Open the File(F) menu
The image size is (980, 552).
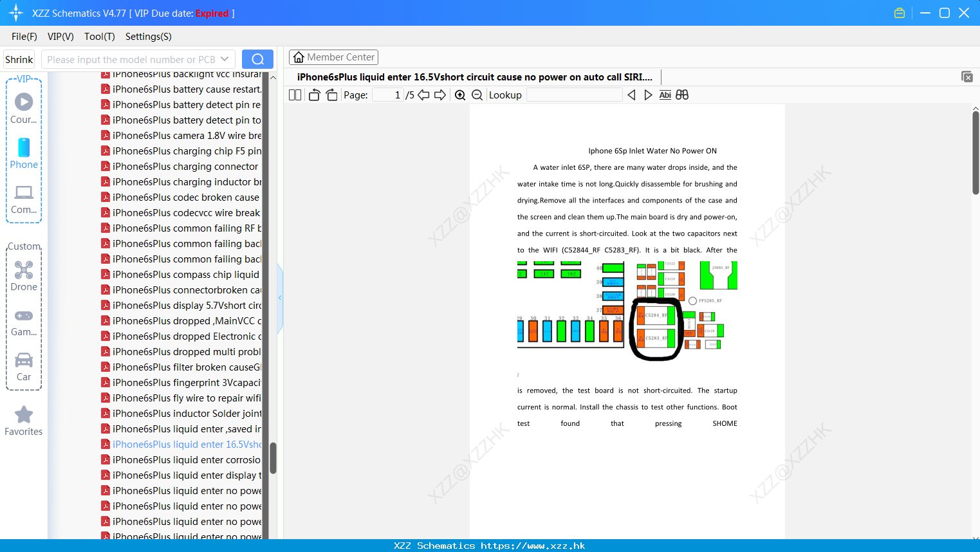pyautogui.click(x=24, y=37)
